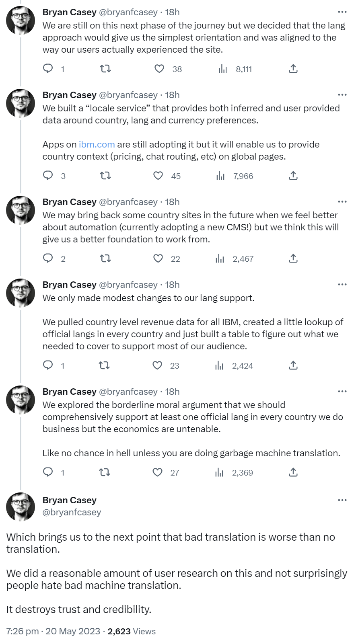Retweet the tweet about bringing back country sites
The height and width of the screenshot is (644, 352).
(x=105, y=258)
